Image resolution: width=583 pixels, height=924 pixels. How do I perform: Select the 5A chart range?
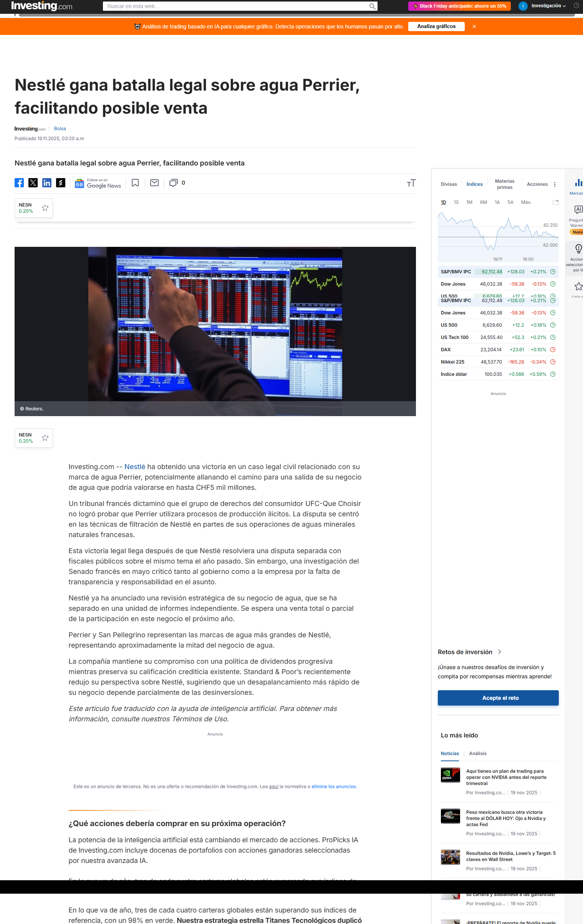tap(510, 202)
